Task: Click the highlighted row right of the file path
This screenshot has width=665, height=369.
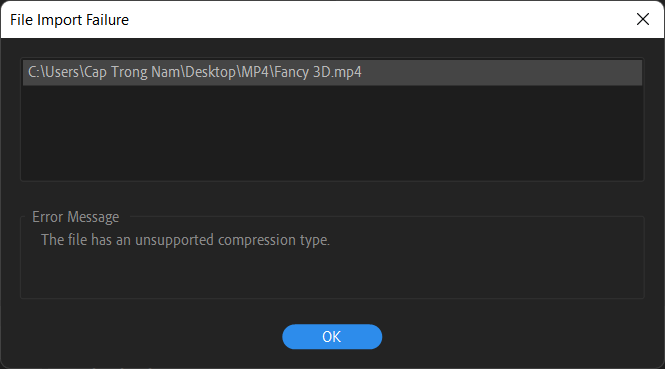Action: click(x=500, y=72)
